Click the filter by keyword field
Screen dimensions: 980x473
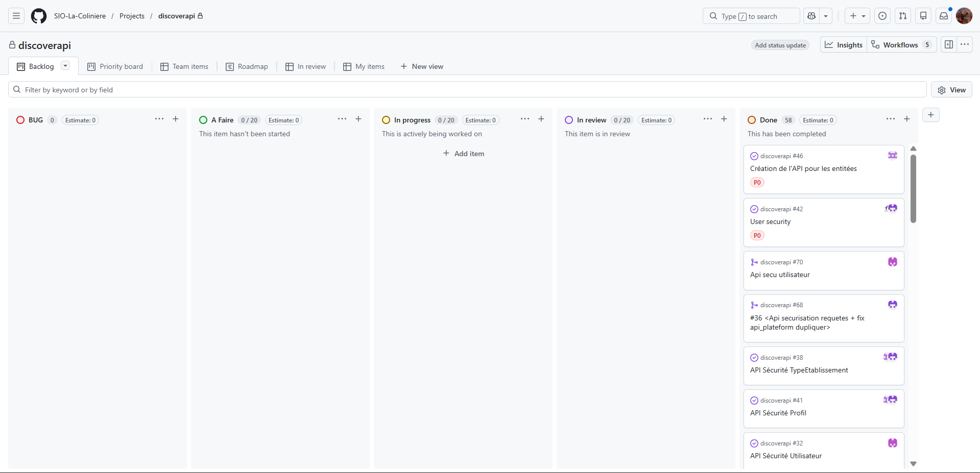(204, 90)
